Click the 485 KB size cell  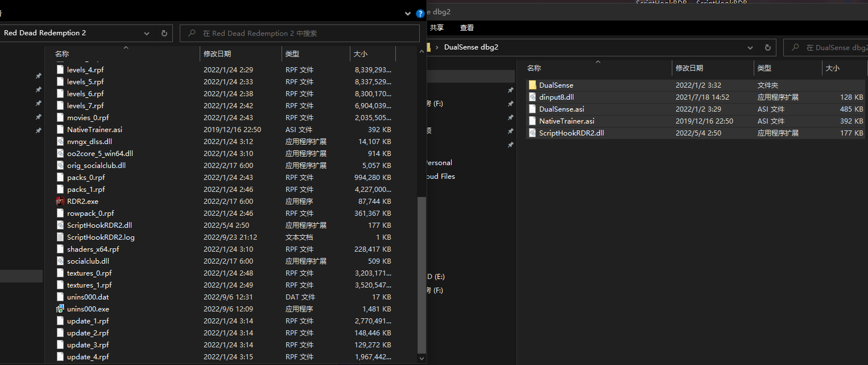coord(851,109)
